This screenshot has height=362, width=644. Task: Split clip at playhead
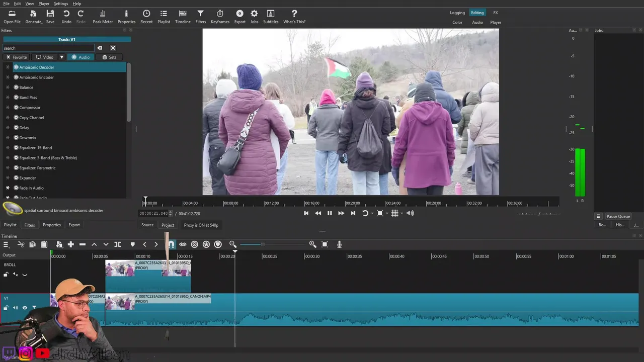coord(118,244)
